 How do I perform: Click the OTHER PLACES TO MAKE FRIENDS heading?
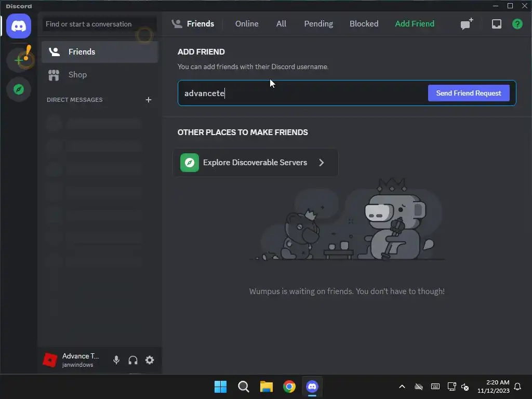pyautogui.click(x=243, y=132)
